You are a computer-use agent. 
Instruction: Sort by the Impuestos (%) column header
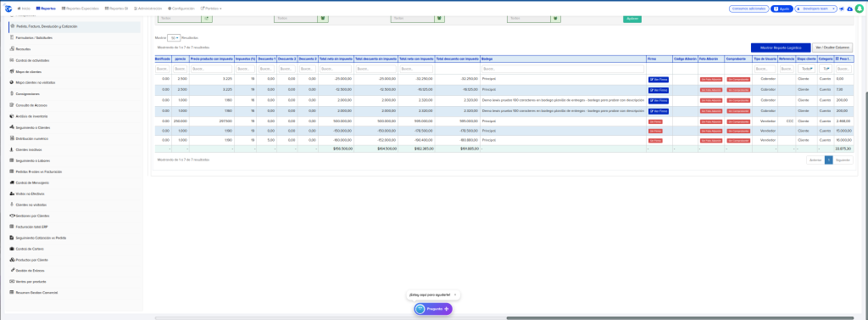click(x=245, y=59)
